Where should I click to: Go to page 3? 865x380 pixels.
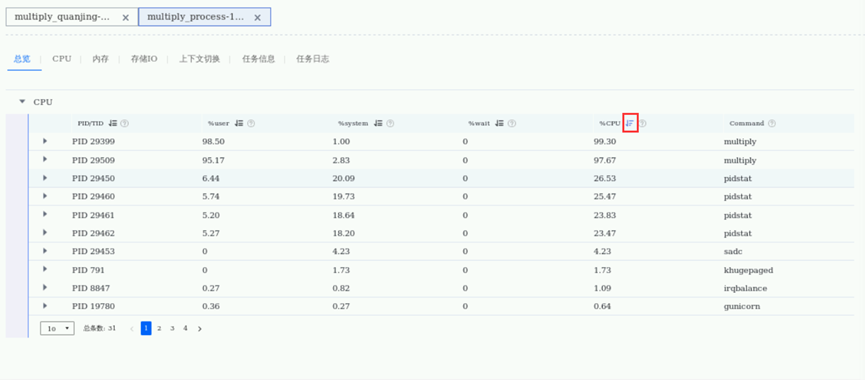[172, 328]
